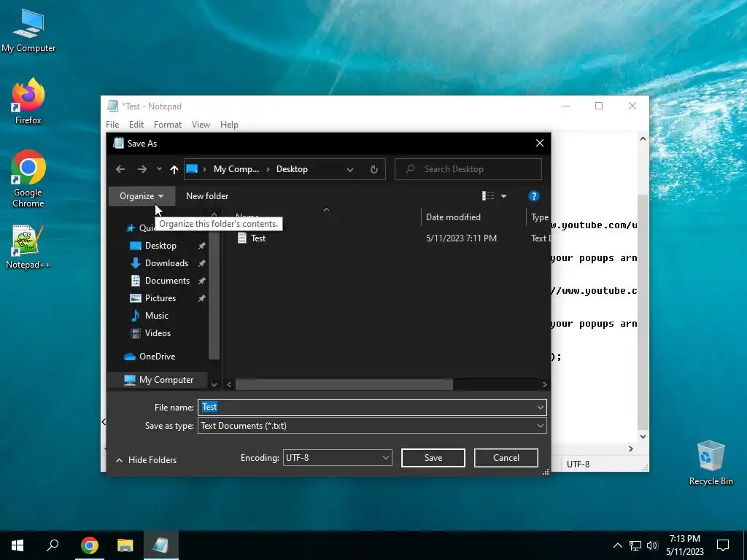Expand the address bar history dropdown

click(x=350, y=169)
